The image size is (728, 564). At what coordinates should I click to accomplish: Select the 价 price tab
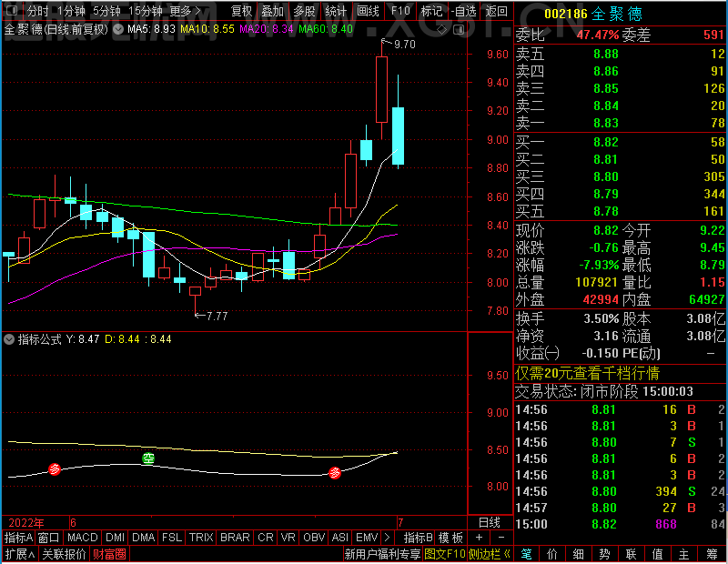pyautogui.click(x=552, y=554)
